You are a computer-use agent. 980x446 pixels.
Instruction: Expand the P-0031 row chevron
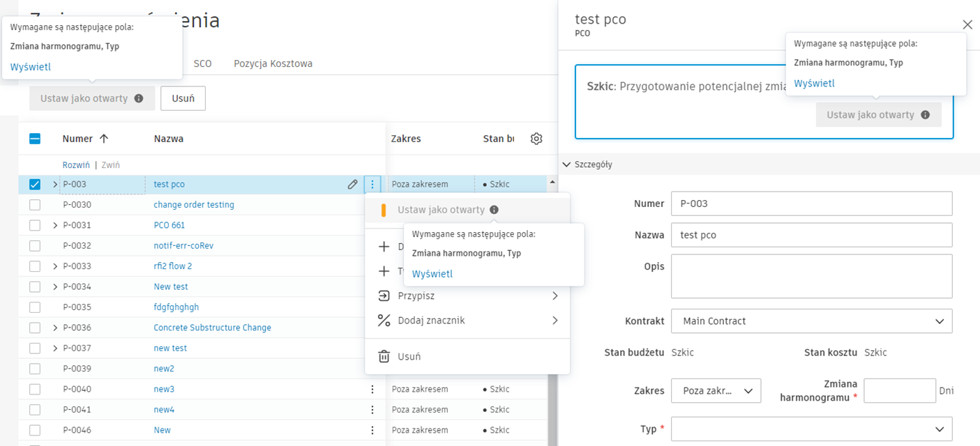(x=55, y=225)
